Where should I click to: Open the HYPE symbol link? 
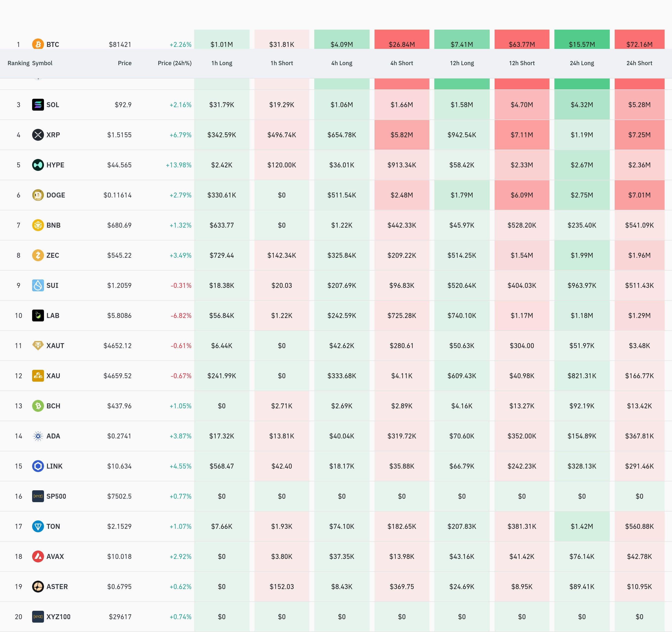55,165
